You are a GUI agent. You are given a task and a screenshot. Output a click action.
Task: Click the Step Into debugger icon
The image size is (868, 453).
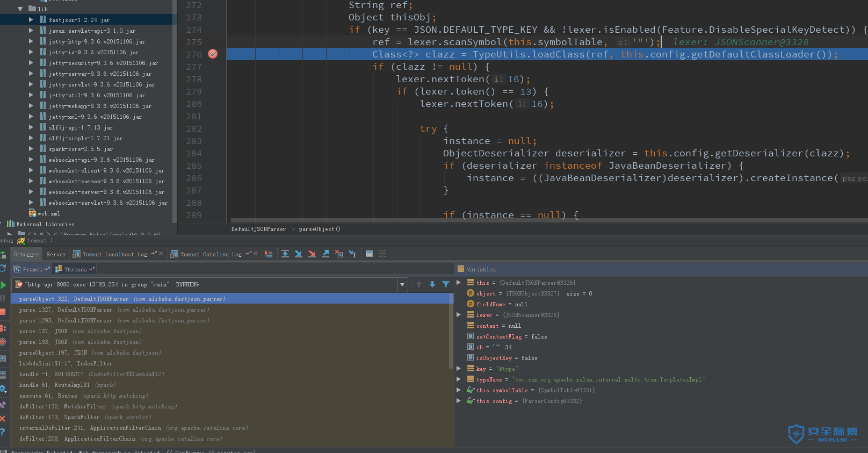tap(299, 254)
